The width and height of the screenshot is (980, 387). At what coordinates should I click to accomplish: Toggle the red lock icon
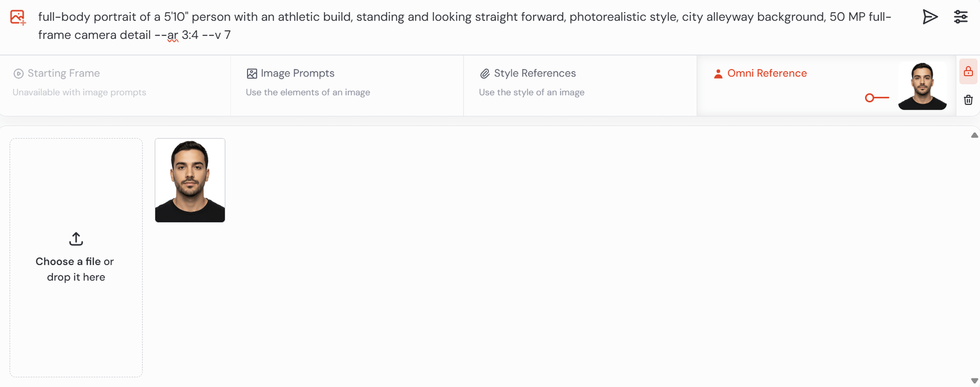968,71
